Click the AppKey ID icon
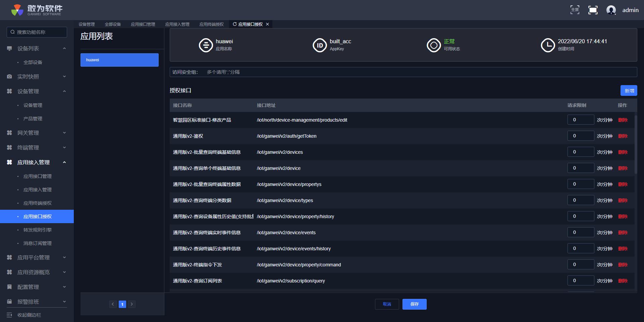The height and width of the screenshot is (322, 644). pyautogui.click(x=320, y=45)
